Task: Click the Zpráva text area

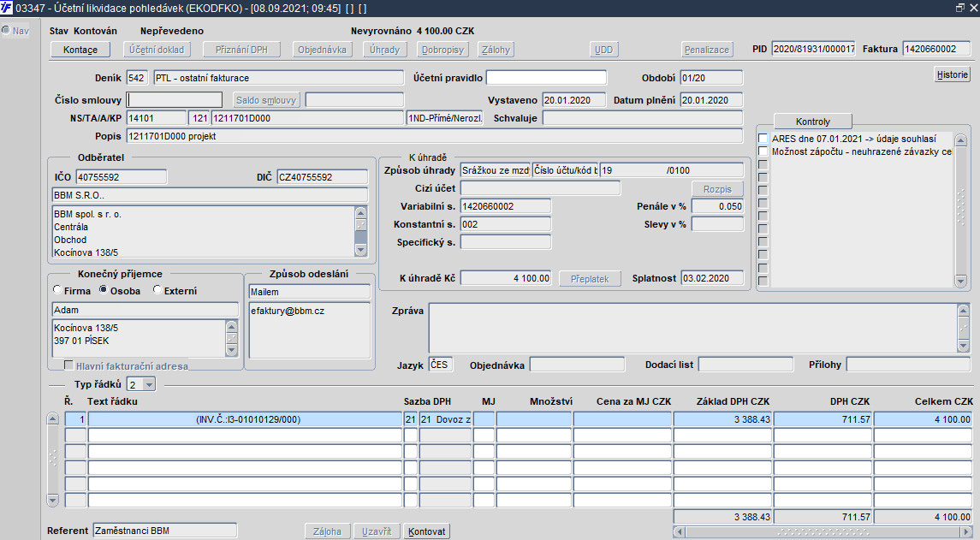Action: pos(692,328)
